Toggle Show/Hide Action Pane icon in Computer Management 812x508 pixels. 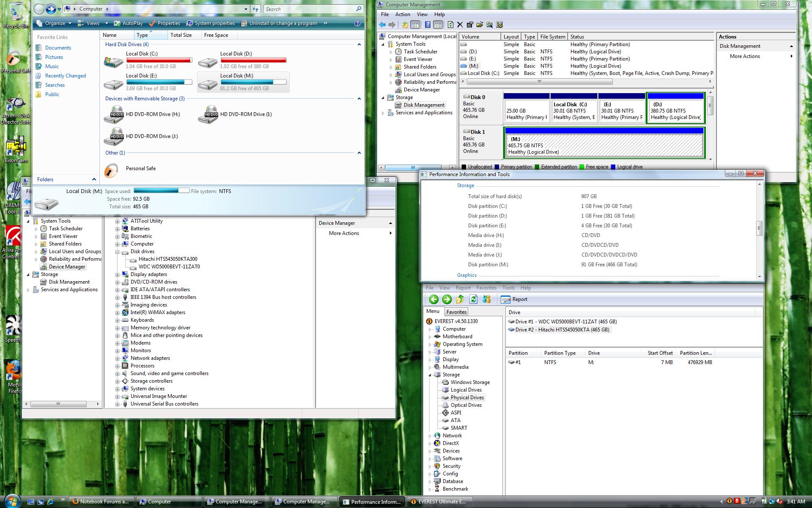(438, 25)
